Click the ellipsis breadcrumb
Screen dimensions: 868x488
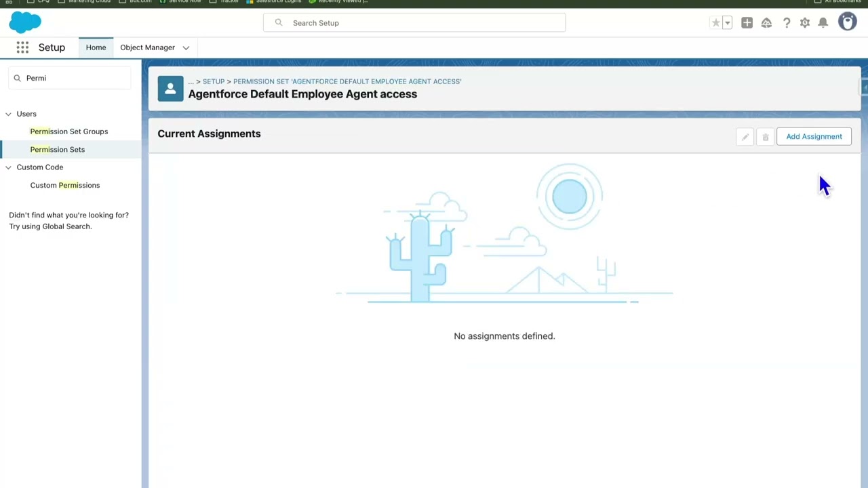[191, 81]
